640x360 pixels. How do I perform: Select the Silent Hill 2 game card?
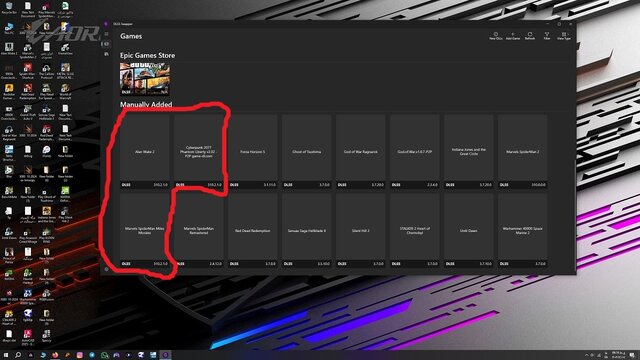360,230
